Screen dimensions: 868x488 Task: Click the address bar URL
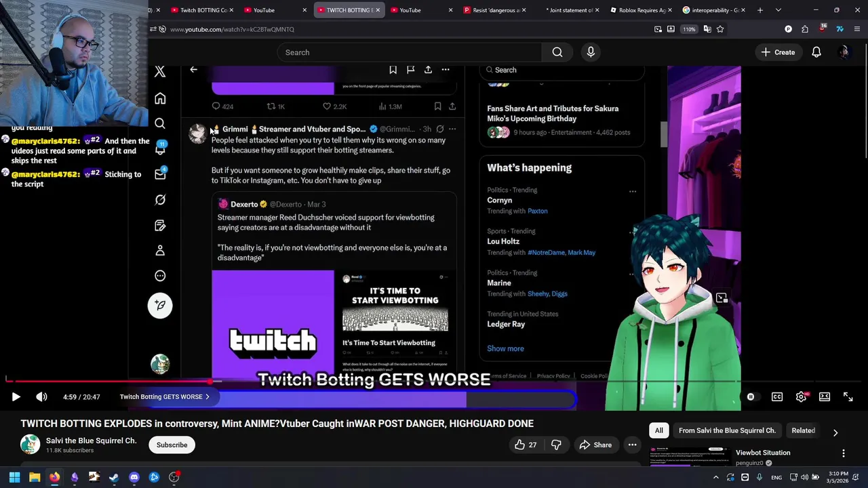click(x=232, y=29)
